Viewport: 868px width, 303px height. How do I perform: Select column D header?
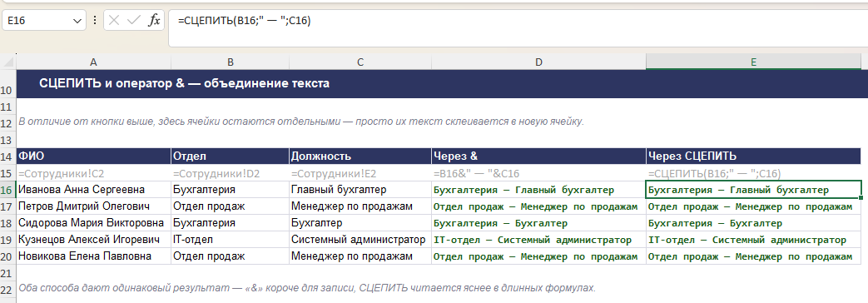(538, 62)
